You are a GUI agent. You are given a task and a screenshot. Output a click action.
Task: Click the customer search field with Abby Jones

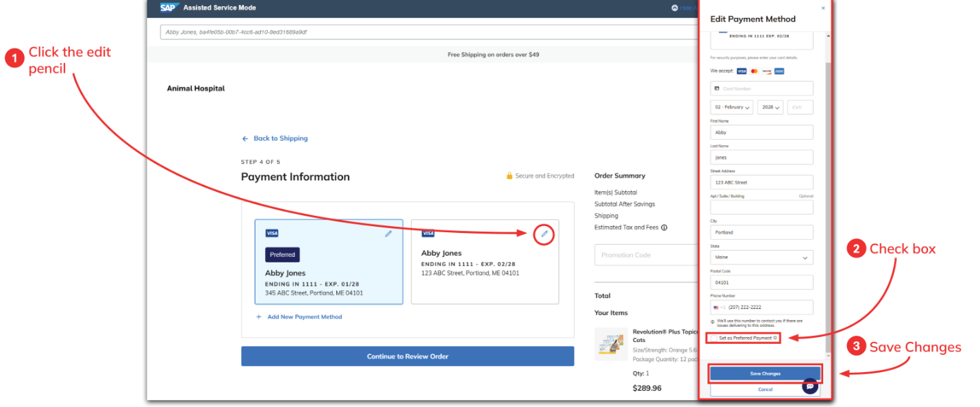(x=429, y=32)
